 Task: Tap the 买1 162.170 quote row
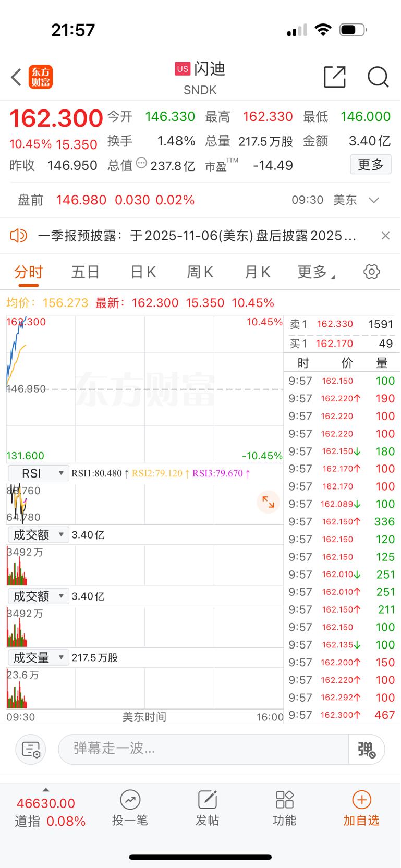[341, 344]
